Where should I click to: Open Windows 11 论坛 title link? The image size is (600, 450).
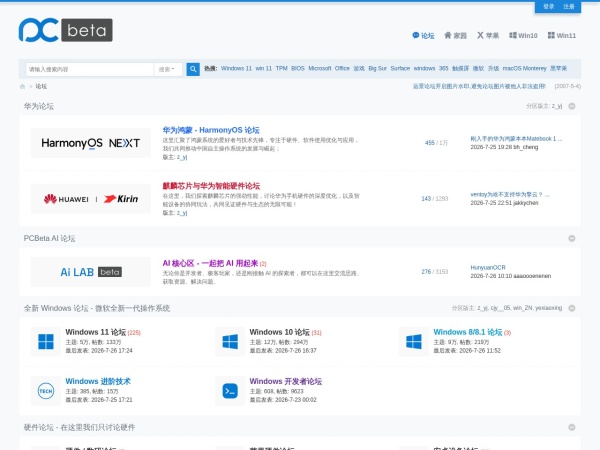[x=96, y=332]
